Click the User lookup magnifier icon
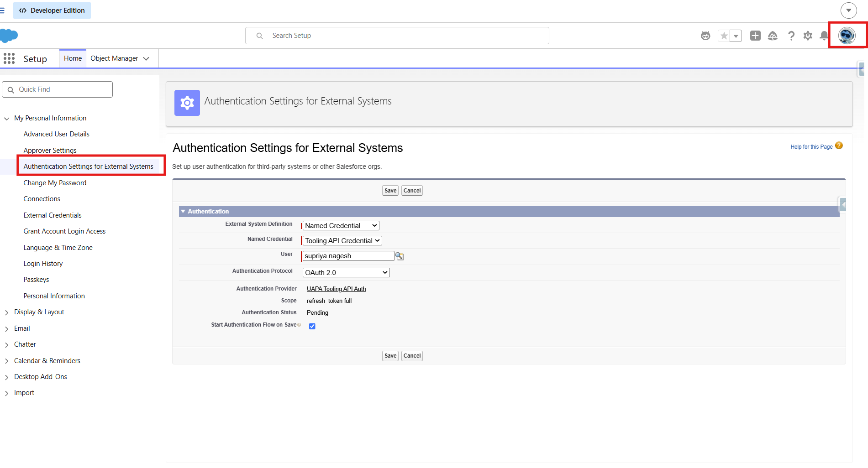Viewport: 868px width, 468px height. coord(400,256)
